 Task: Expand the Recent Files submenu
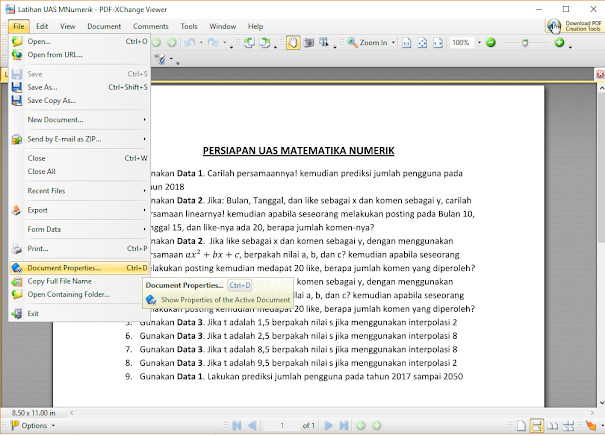coord(79,191)
